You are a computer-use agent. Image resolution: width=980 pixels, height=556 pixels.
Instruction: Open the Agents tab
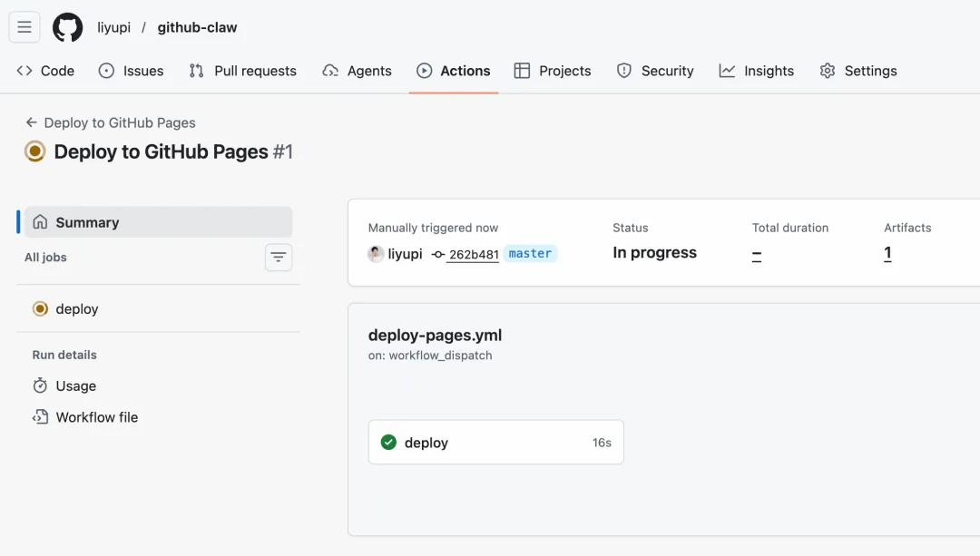(358, 71)
